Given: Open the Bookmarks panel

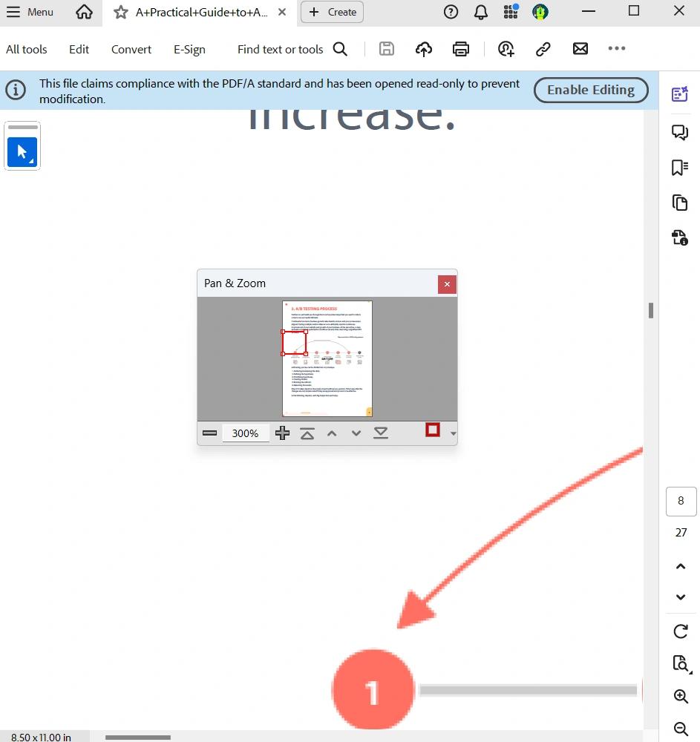Looking at the screenshot, I should (x=680, y=168).
